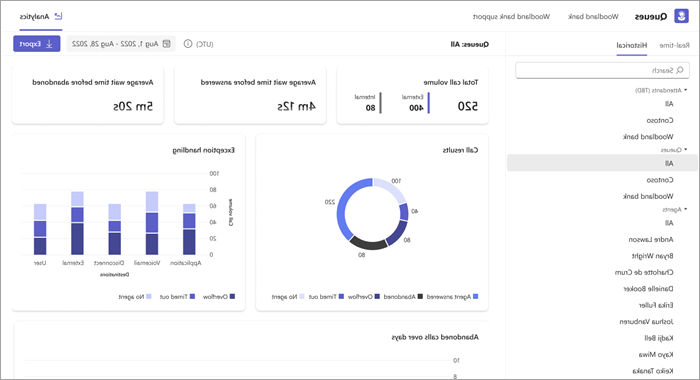Select agent Charlotte de Crum

644,272
